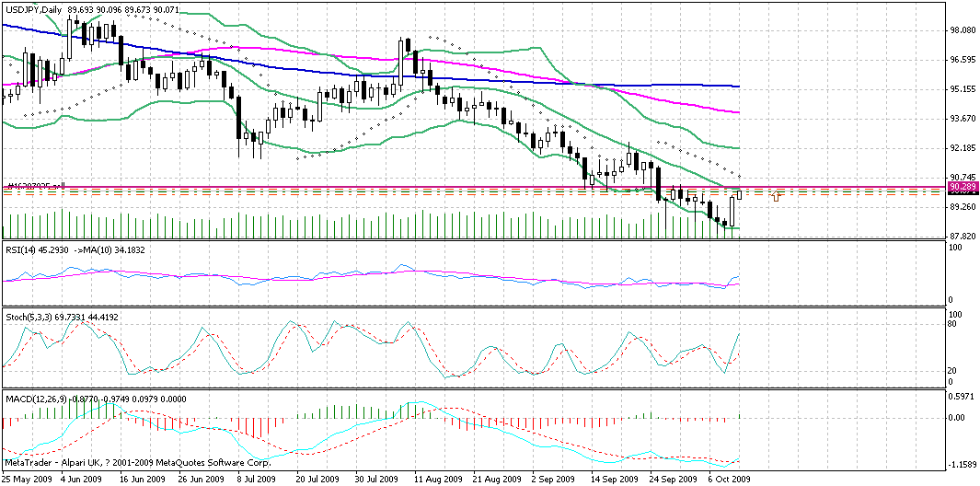This screenshot has width=980, height=486.
Task: Click the 98.080 price axis label
Action: [x=962, y=30]
